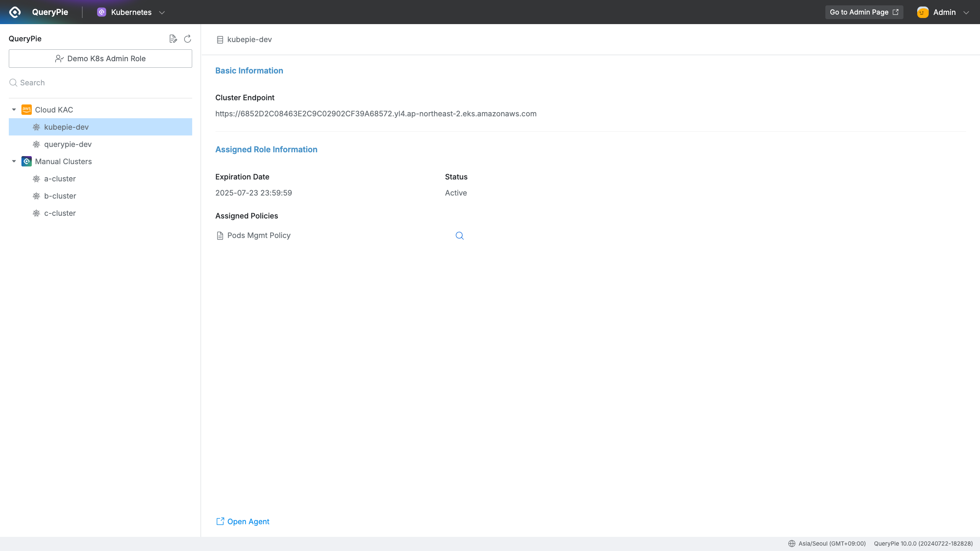
Task: Collapse the Manual Clusters tree group
Action: (x=13, y=161)
